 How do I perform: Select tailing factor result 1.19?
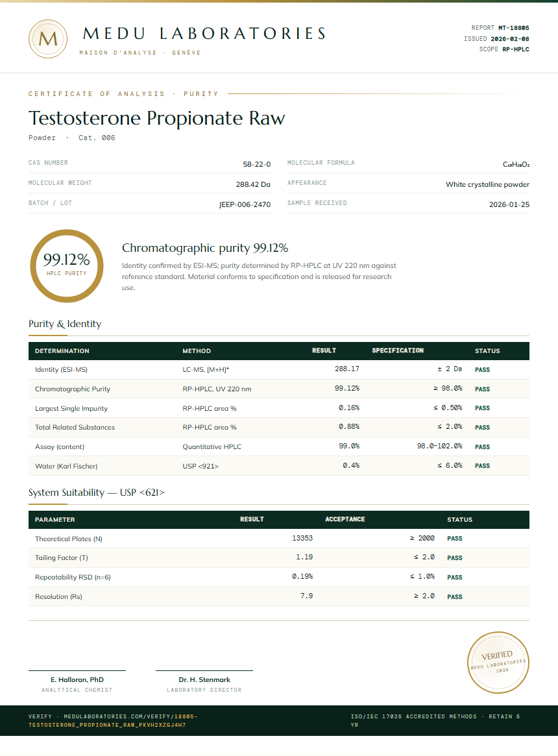pos(304,557)
